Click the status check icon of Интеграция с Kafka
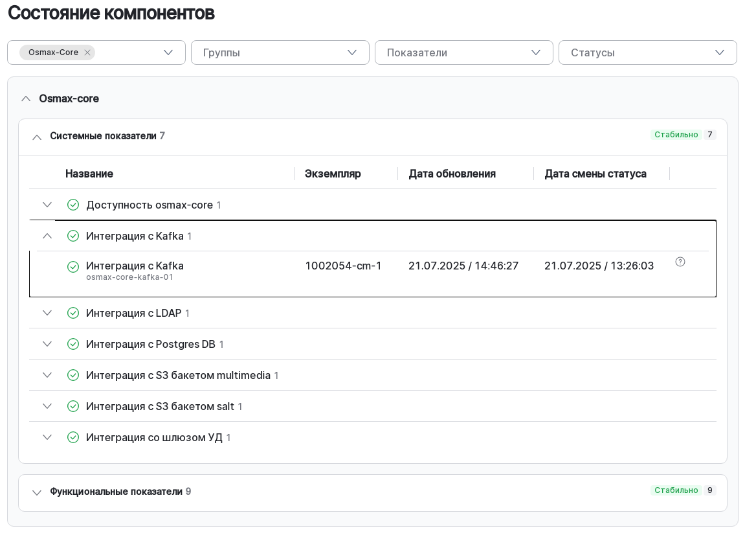Image resolution: width=756 pixels, height=537 pixels. pos(73,236)
